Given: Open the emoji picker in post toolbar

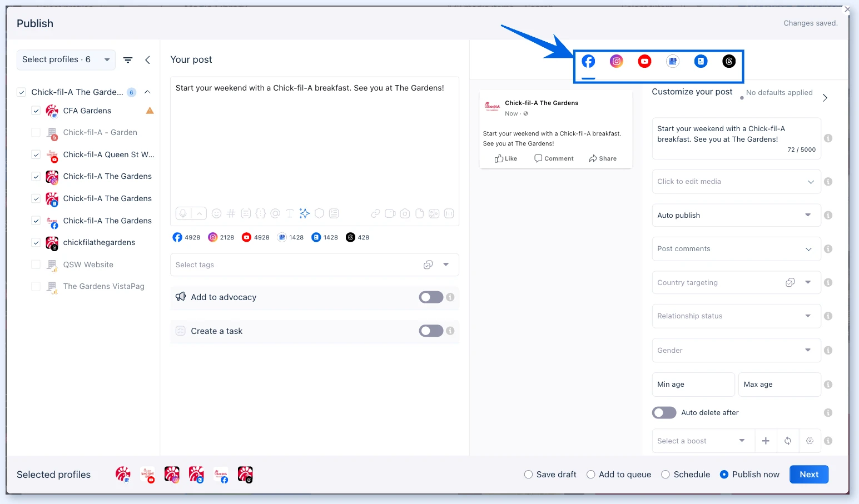Looking at the screenshot, I should [x=217, y=213].
